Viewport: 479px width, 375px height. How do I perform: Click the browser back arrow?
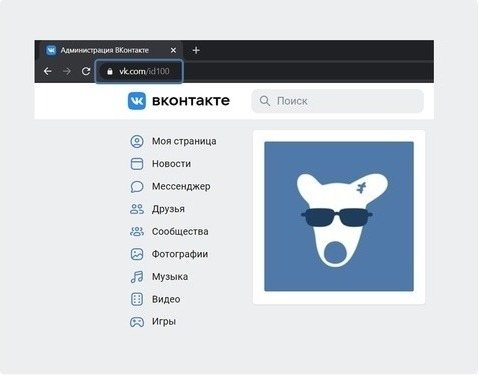[x=48, y=71]
